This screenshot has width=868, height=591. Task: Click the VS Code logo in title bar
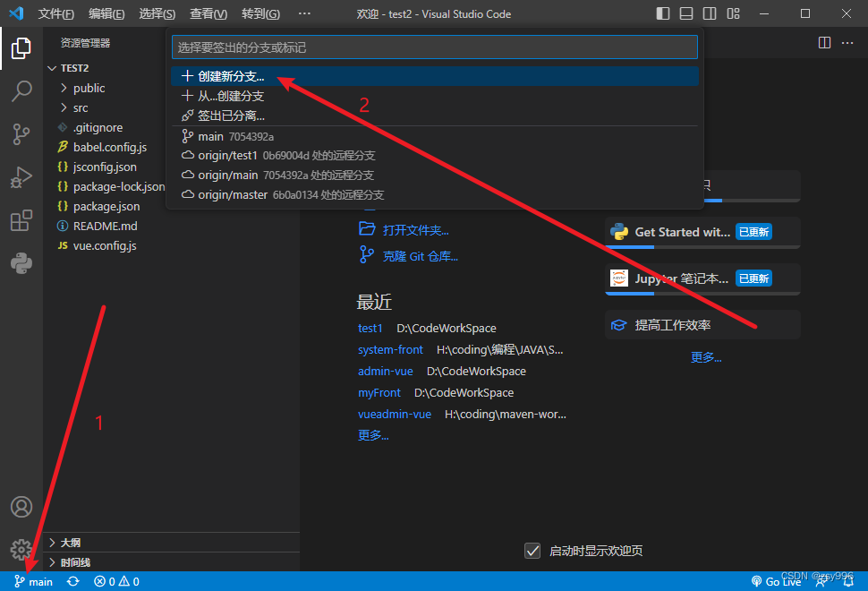pos(16,13)
